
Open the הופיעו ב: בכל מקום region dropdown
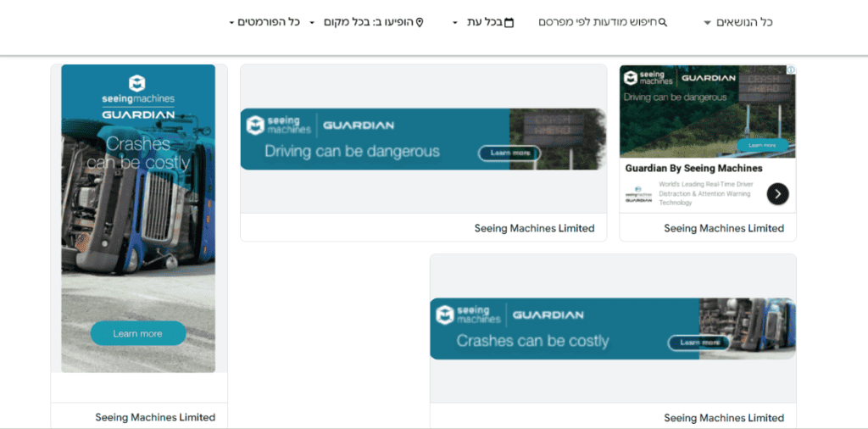(x=366, y=22)
